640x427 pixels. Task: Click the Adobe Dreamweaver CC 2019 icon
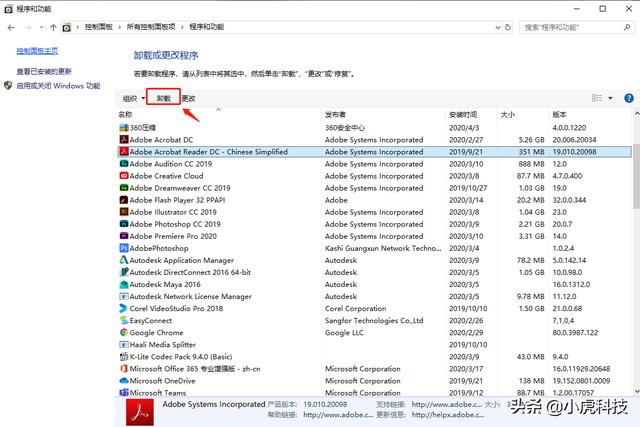pos(124,188)
